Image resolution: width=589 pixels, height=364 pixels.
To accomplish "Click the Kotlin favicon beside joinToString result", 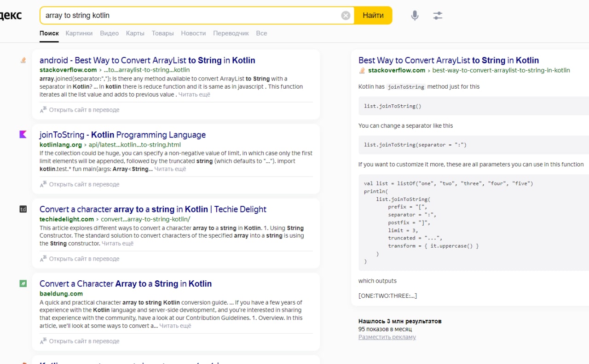I will 23,135.
